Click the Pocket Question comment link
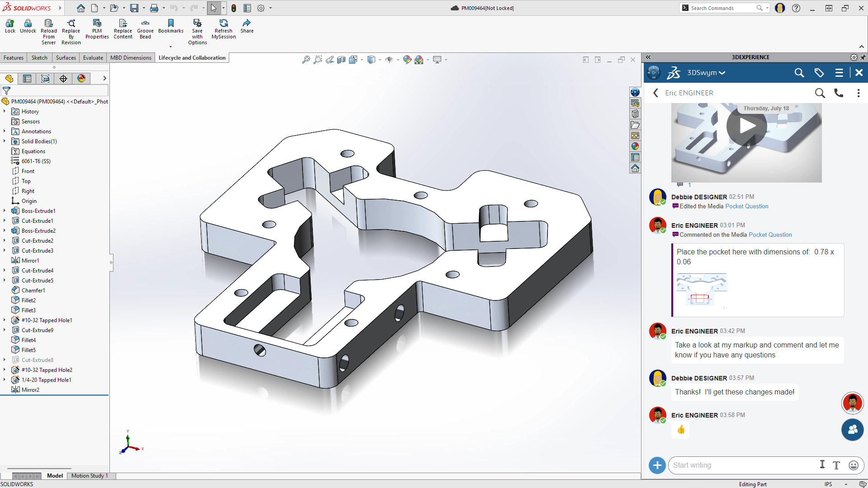868x488 pixels. pyautogui.click(x=770, y=234)
